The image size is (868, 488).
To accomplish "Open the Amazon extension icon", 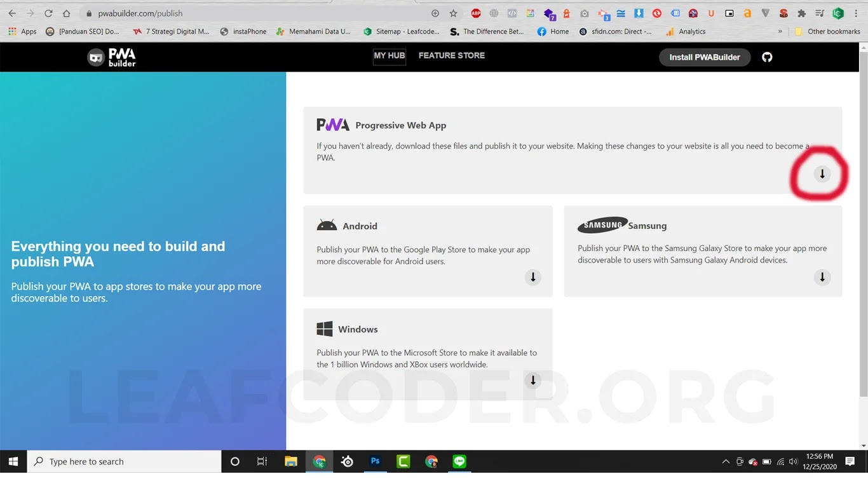I will click(747, 13).
